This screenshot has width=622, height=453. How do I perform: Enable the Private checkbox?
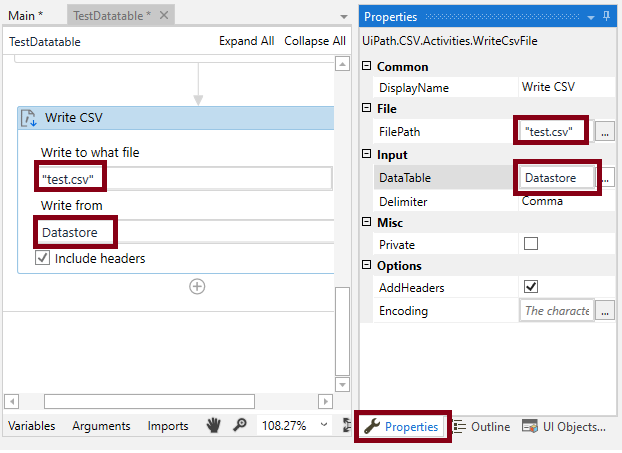tap(531, 244)
